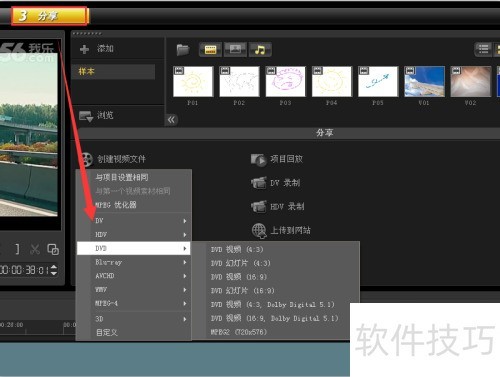Image resolution: width=500 pixels, height=377 pixels.
Task: Expand the WMV submenu arrow
Action: pos(185,290)
